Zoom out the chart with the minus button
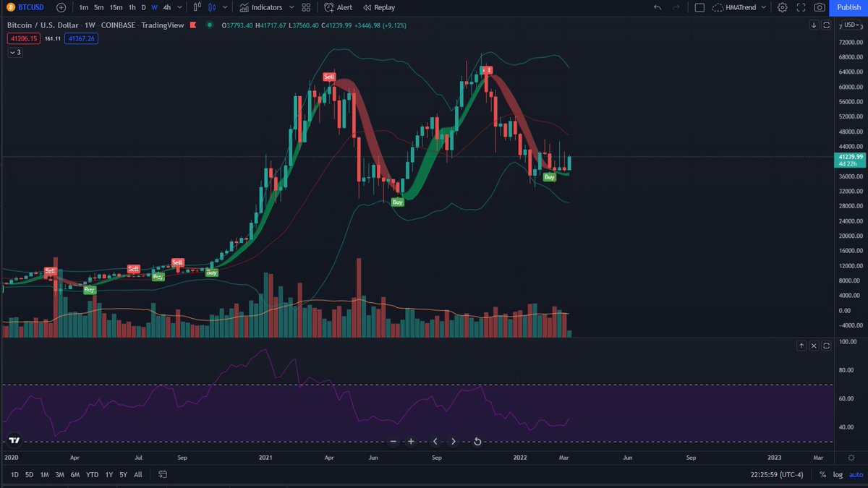The width and height of the screenshot is (868, 488). tap(393, 441)
